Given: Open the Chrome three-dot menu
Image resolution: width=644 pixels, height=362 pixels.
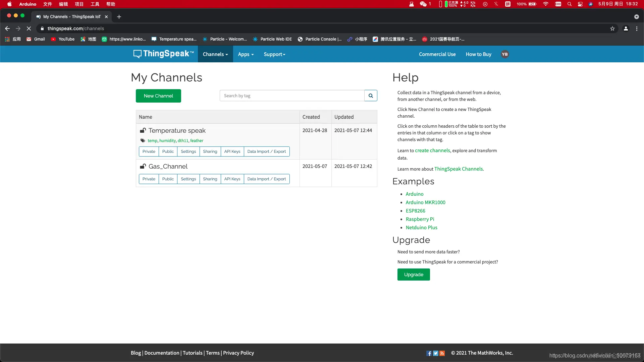Looking at the screenshot, I should (x=637, y=28).
